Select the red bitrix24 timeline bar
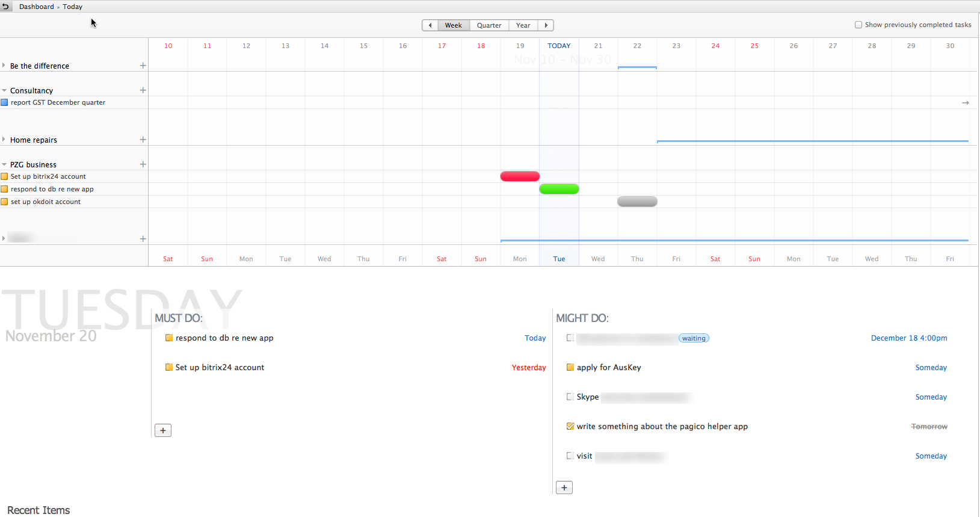 pyautogui.click(x=520, y=176)
